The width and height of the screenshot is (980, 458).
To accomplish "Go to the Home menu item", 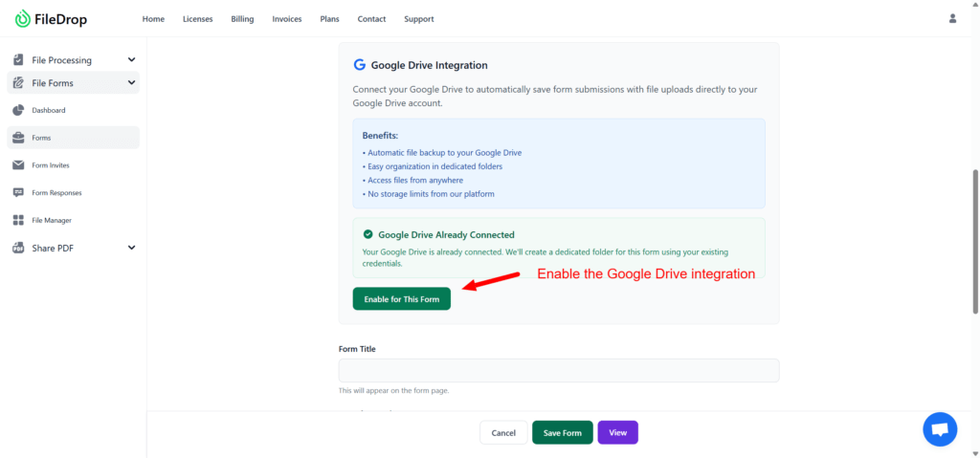I will click(x=153, y=19).
